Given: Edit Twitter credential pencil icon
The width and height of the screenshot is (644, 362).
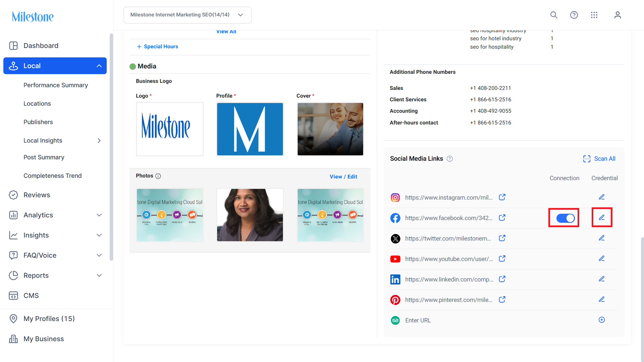Looking at the screenshot, I should click(602, 238).
